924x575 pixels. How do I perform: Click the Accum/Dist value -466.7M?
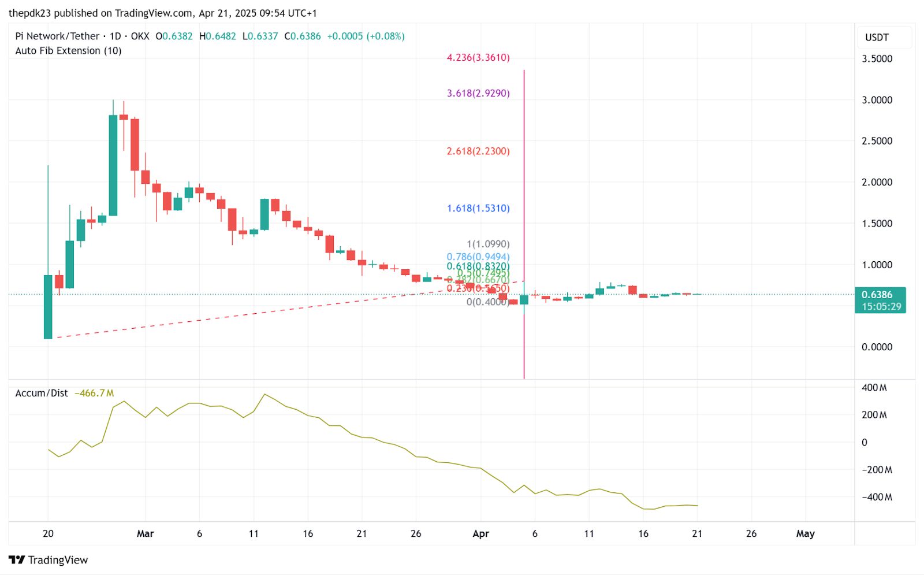pos(94,393)
